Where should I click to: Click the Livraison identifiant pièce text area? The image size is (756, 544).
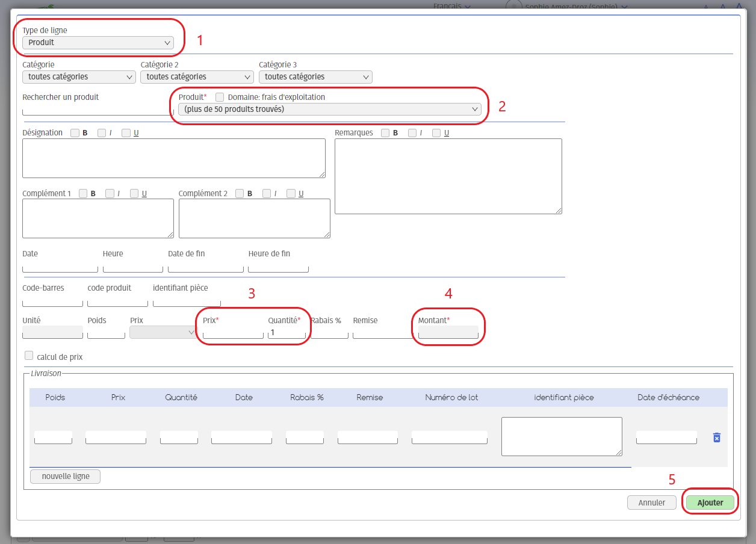pos(562,436)
